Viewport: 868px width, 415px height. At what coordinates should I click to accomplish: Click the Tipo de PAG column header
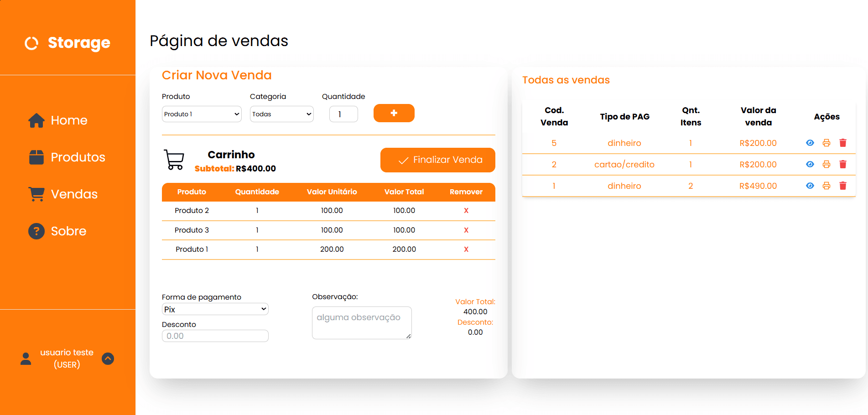[x=624, y=117]
